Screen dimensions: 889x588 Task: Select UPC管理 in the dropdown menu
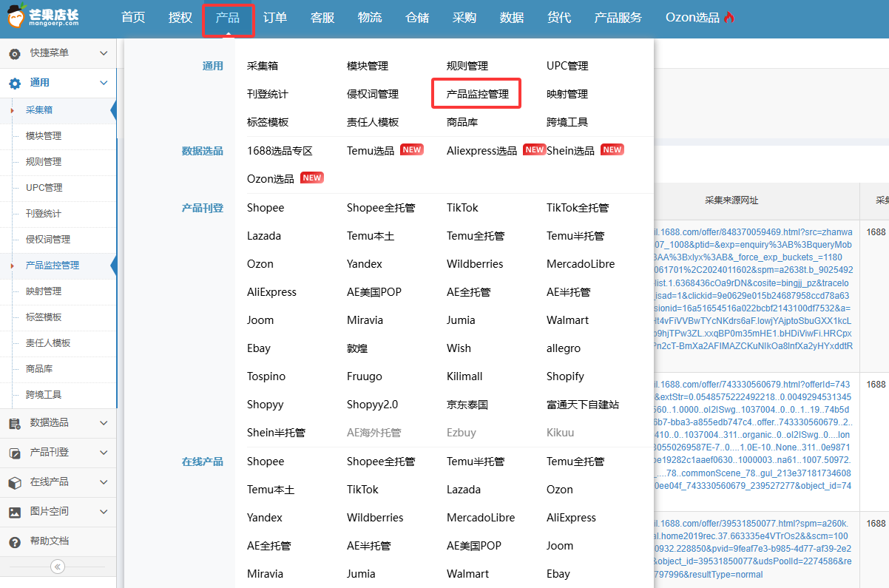[567, 66]
